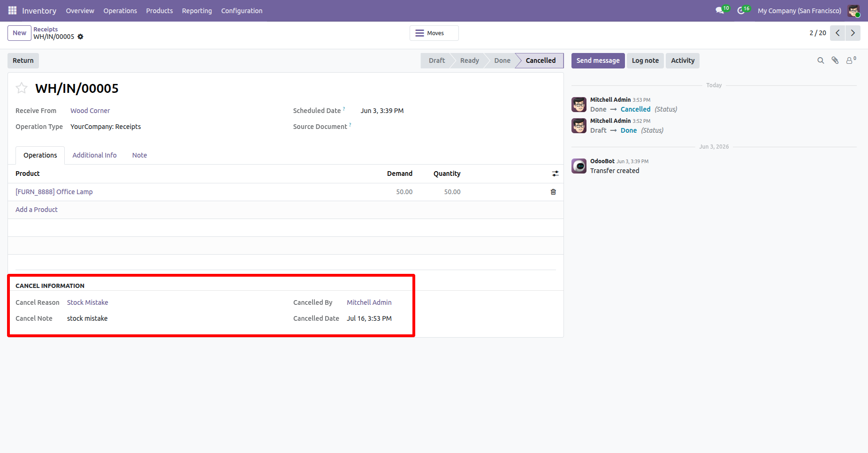Click the Scheduled Date value
Viewport: 868px width, 453px height.
tap(382, 111)
